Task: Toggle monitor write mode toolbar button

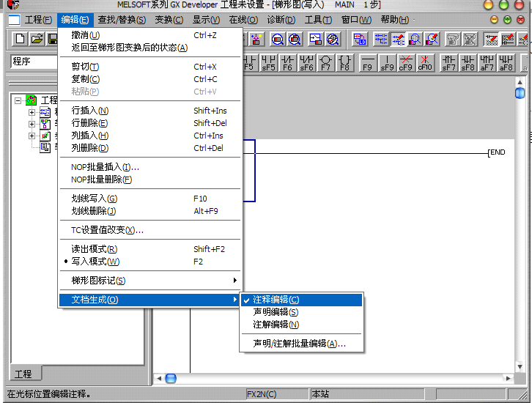Action: [432, 40]
